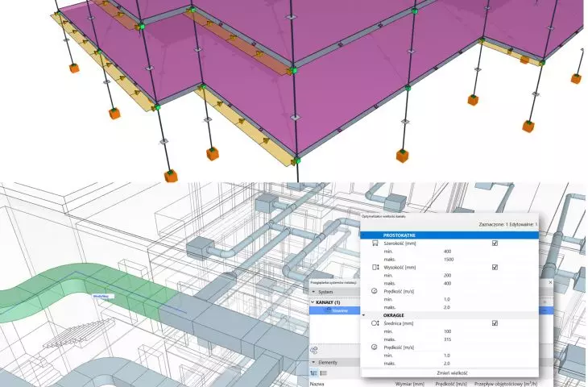Collapse the Elementy section
The image size is (588, 387).
pos(314,362)
